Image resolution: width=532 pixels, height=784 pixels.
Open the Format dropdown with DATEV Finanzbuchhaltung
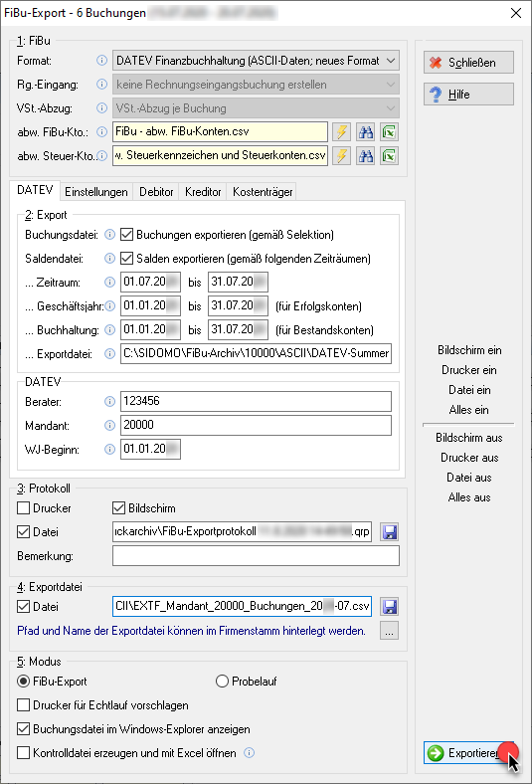[x=256, y=61]
